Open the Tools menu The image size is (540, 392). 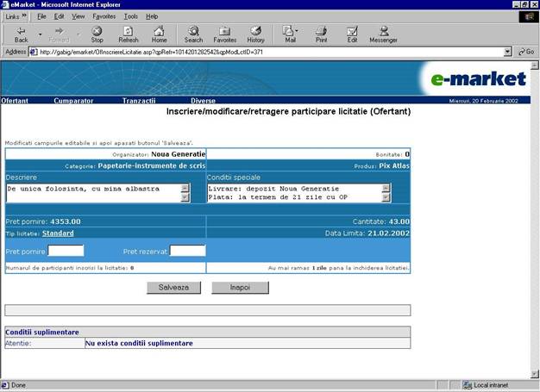click(x=130, y=16)
